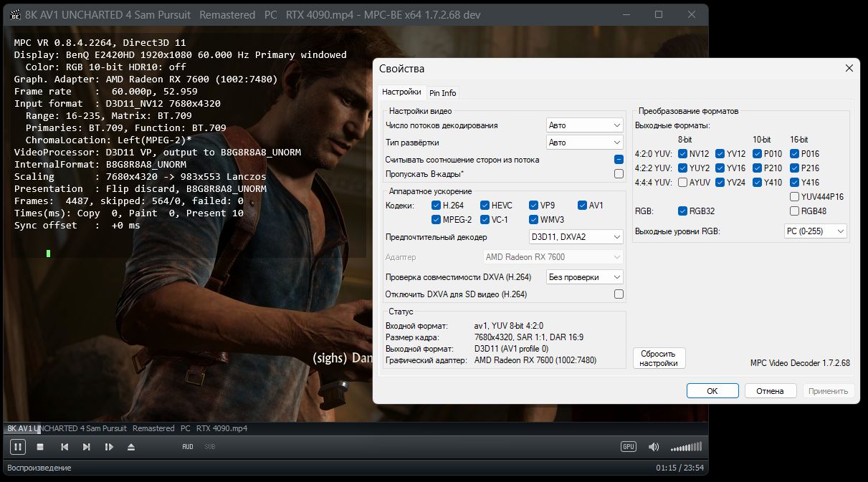
Task: Open the Число потоков декодирования dropdown
Action: 584,125
